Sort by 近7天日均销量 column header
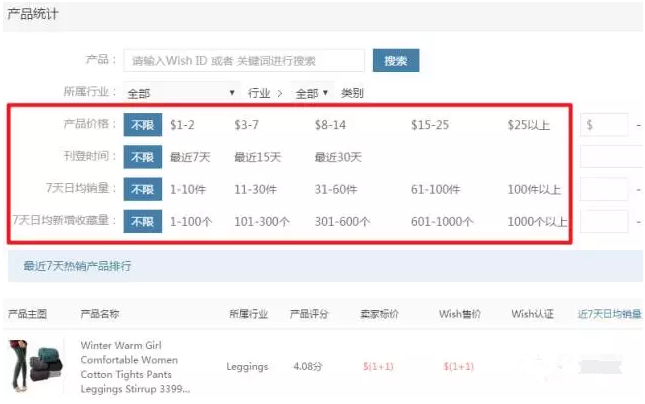 pyautogui.click(x=610, y=314)
